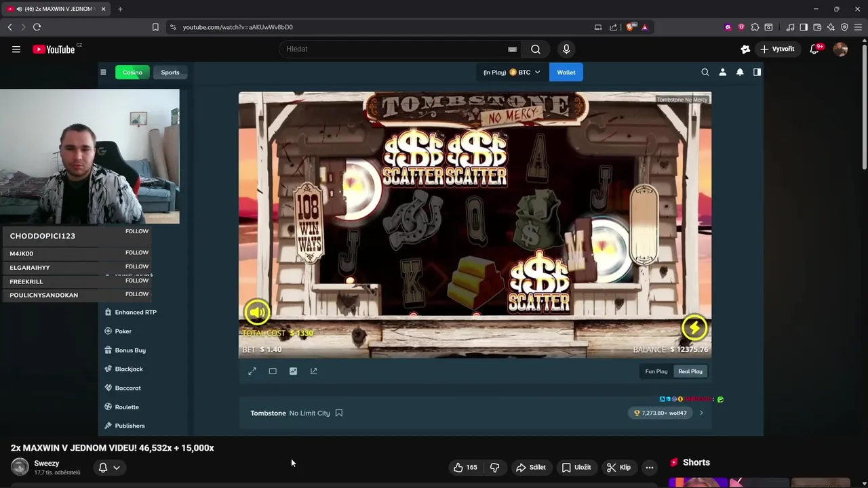The image size is (868, 488).
Task: Open site info icon left of URL
Action: pyautogui.click(x=173, y=27)
